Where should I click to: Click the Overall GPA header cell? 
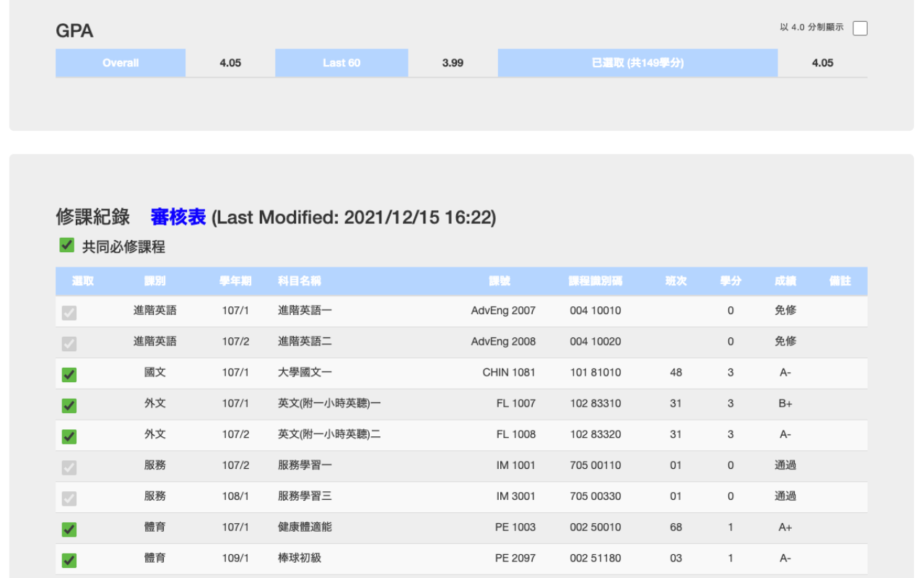(x=121, y=63)
